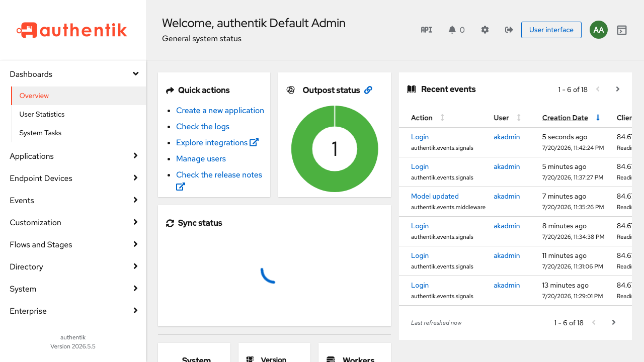Expand the Enterprise sidebar section
Screen dimensions: 644x362
[x=73, y=311]
